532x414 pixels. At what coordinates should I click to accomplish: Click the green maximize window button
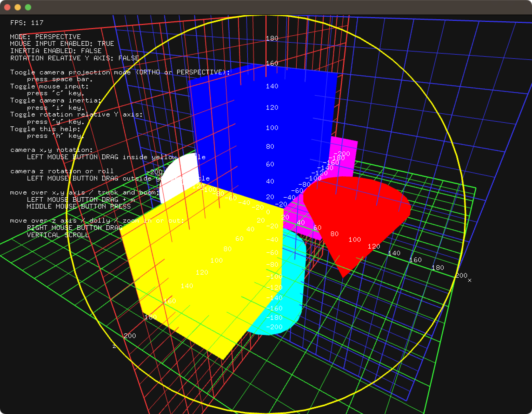[28, 7]
